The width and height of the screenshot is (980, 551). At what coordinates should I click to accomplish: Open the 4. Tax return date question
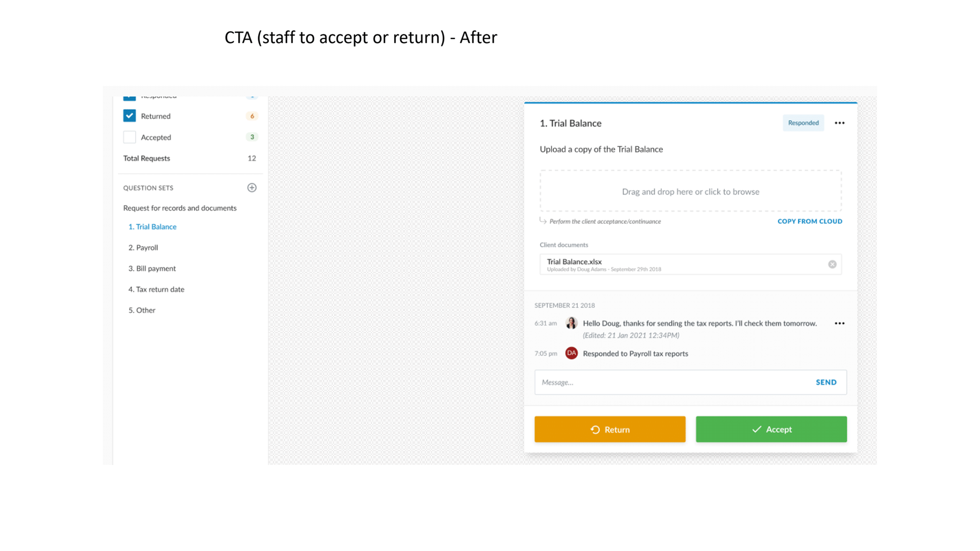coord(156,289)
